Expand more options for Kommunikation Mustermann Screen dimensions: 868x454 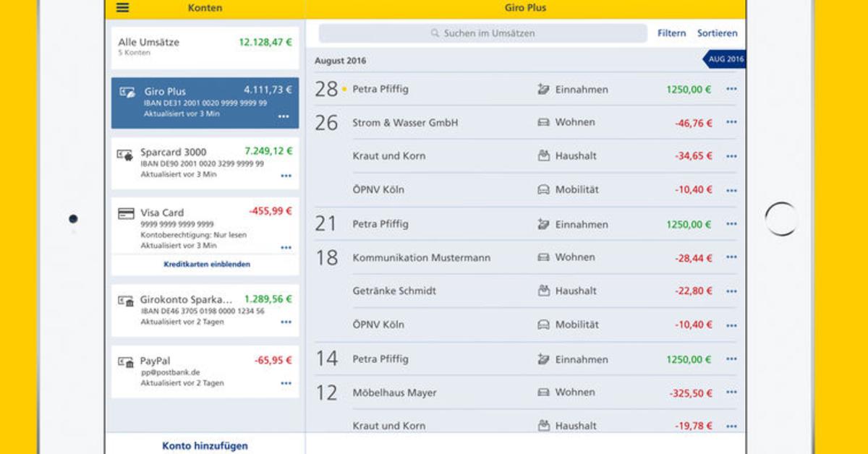click(731, 257)
